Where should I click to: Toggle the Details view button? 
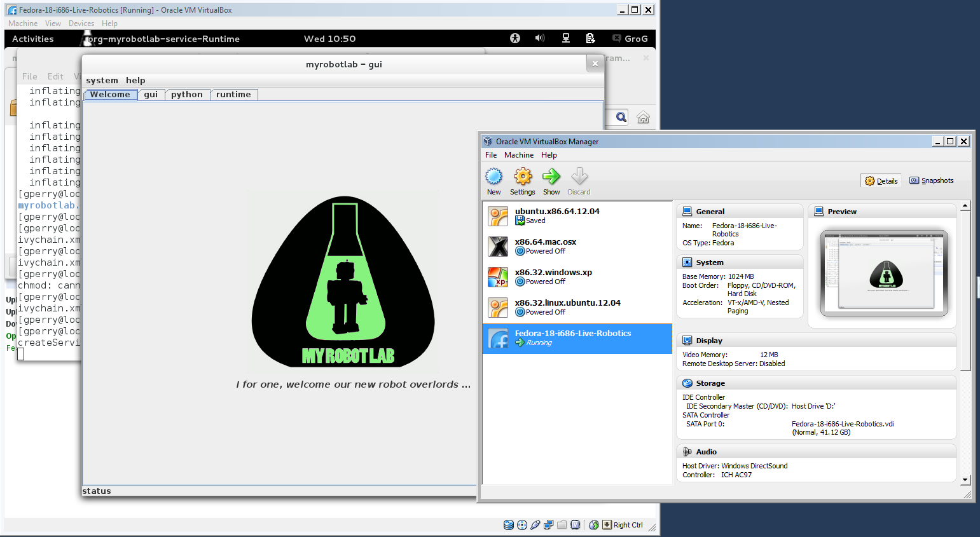pyautogui.click(x=881, y=180)
